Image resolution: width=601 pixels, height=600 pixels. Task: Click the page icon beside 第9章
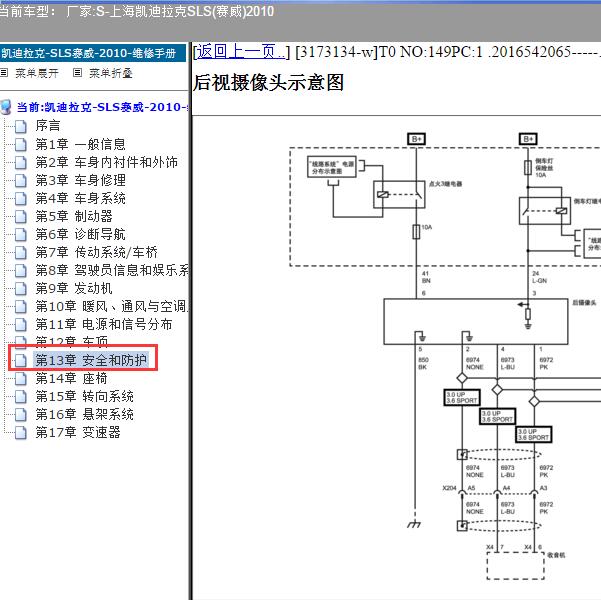click(21, 289)
